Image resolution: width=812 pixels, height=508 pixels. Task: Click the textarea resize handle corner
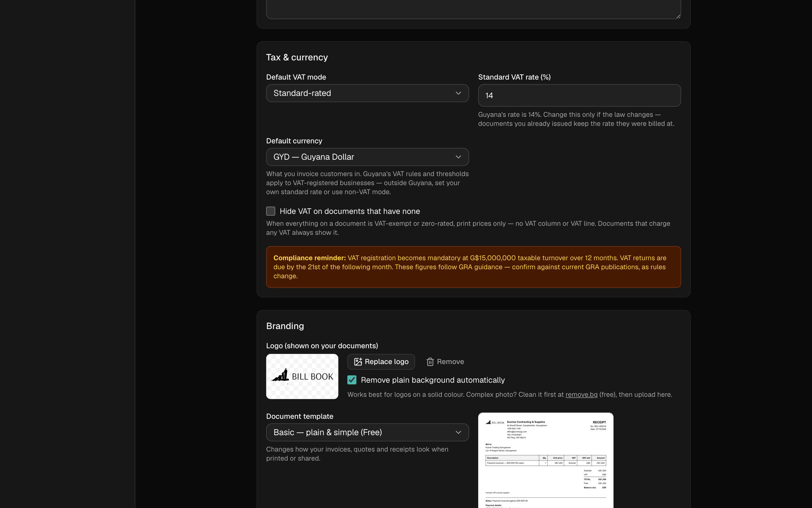678,16
